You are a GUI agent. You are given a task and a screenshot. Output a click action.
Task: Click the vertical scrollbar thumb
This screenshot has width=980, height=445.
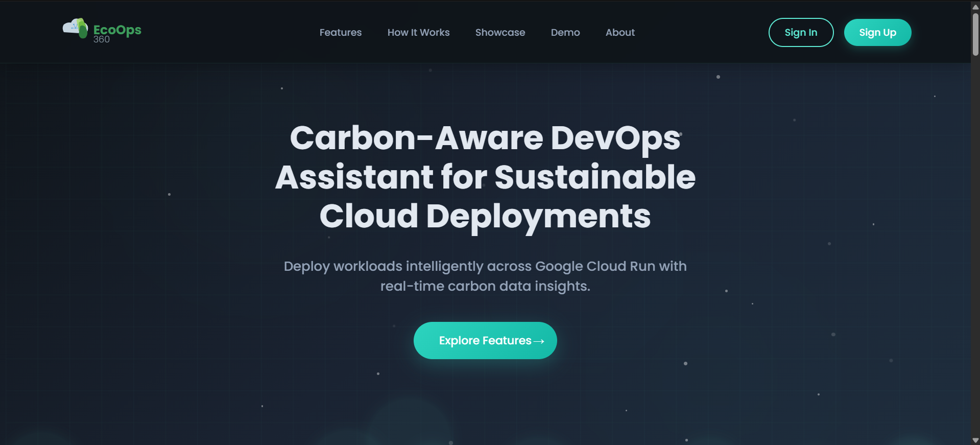point(975,34)
